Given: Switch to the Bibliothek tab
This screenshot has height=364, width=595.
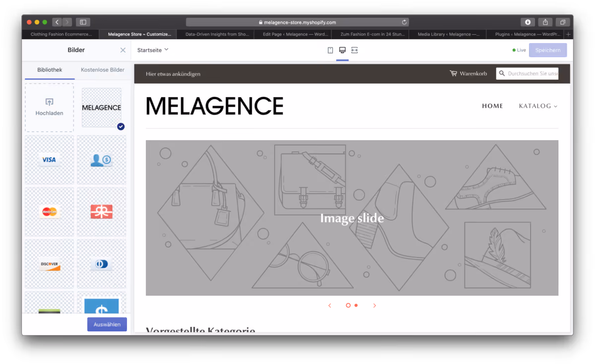Looking at the screenshot, I should tap(50, 70).
